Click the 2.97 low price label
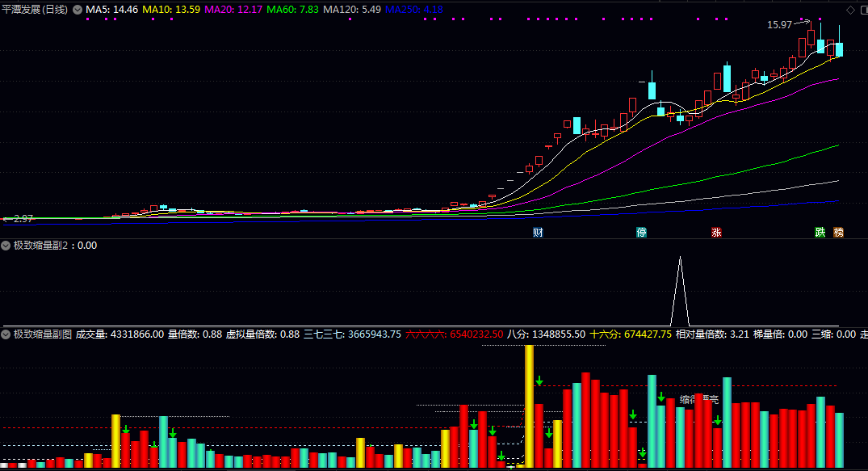Screen dimensions: 868x471 click(x=23, y=219)
